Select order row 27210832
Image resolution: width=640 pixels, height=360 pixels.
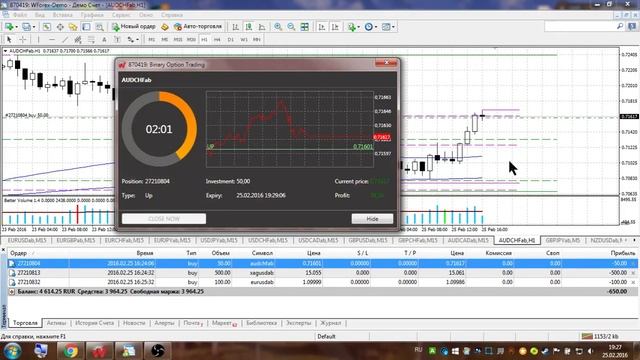click(x=322, y=282)
